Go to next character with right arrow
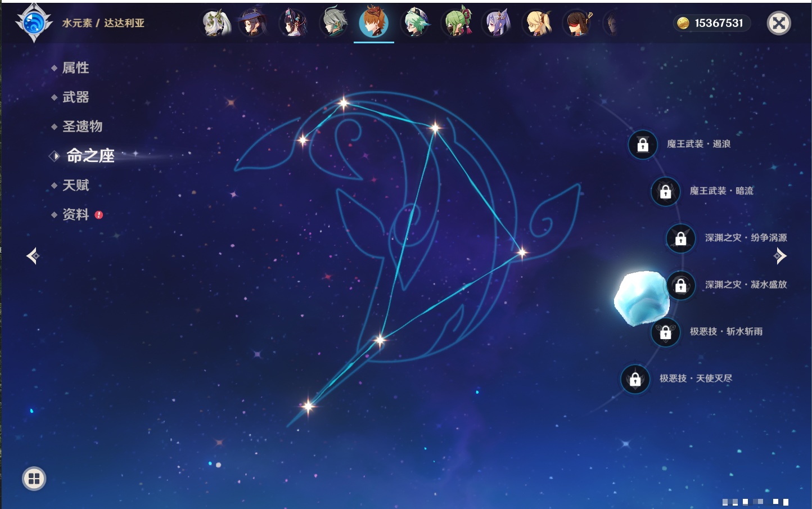Image resolution: width=812 pixels, height=509 pixels. pos(780,256)
